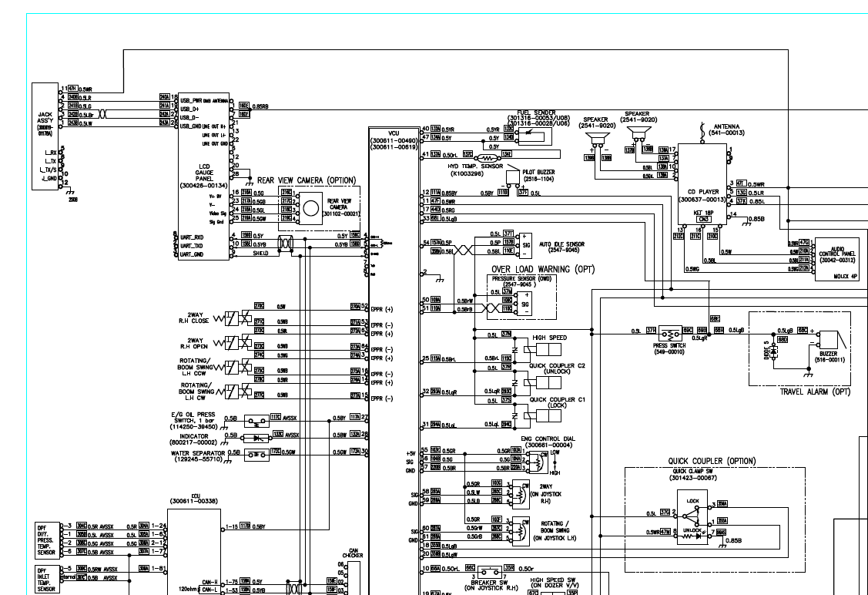Select the CD PLAYER (300637-00013) label
Viewport: 868px width, 595px height.
(x=702, y=196)
